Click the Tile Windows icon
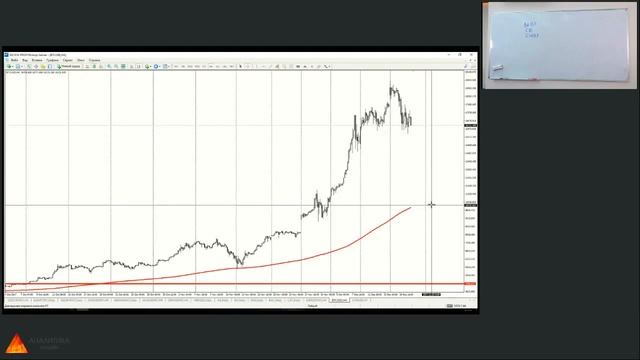This screenshot has width=640, height=360. tap(124, 66)
